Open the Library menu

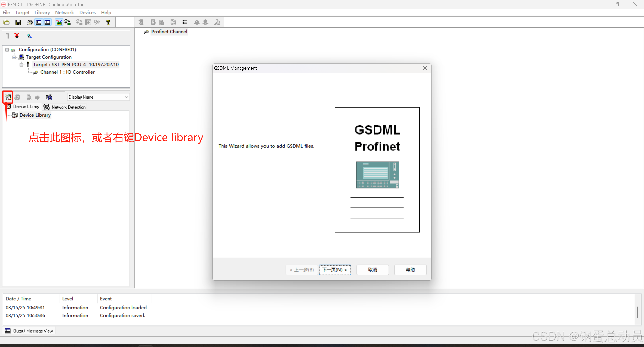(x=42, y=12)
